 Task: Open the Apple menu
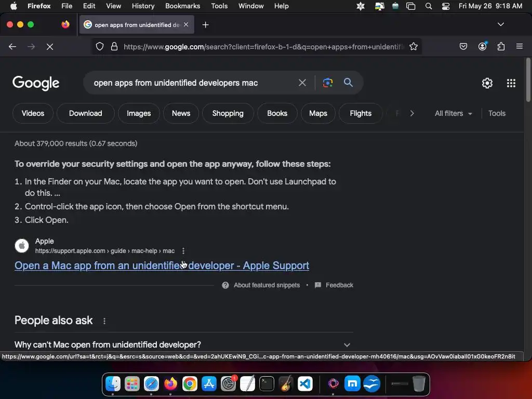pyautogui.click(x=14, y=6)
